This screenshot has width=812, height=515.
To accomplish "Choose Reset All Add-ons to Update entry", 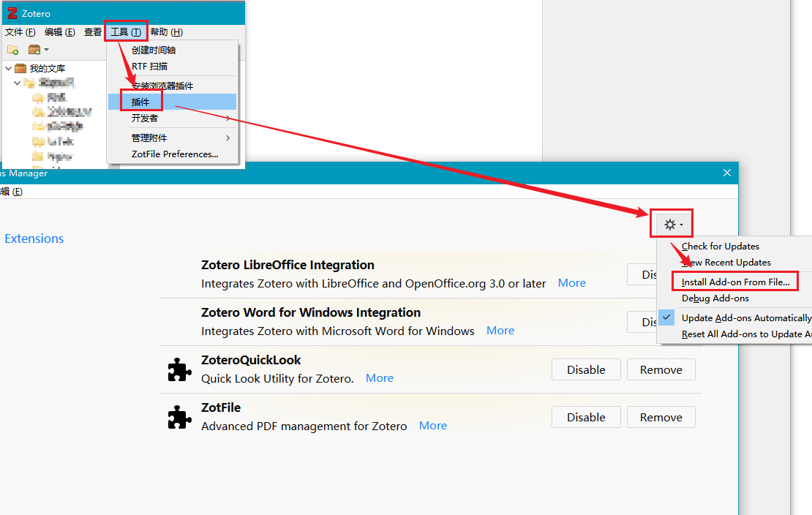I will [746, 334].
